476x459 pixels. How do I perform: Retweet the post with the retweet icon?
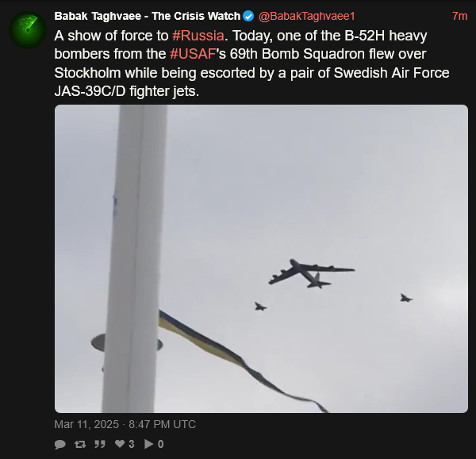tap(80, 444)
